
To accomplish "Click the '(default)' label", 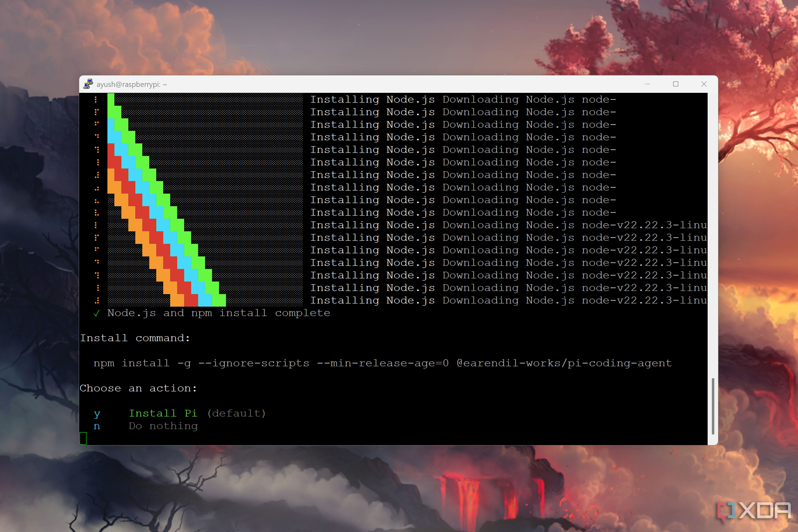I will coord(236,413).
